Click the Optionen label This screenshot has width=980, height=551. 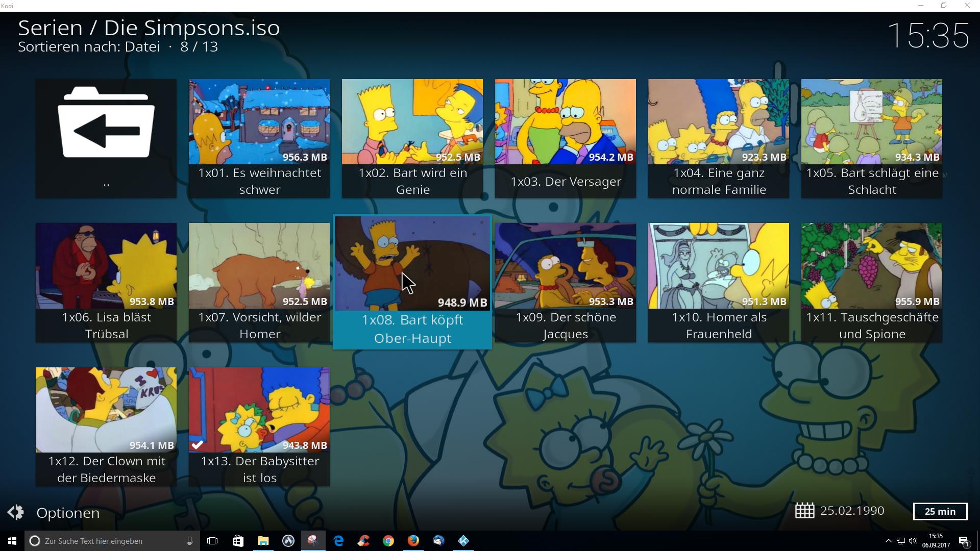(68, 513)
